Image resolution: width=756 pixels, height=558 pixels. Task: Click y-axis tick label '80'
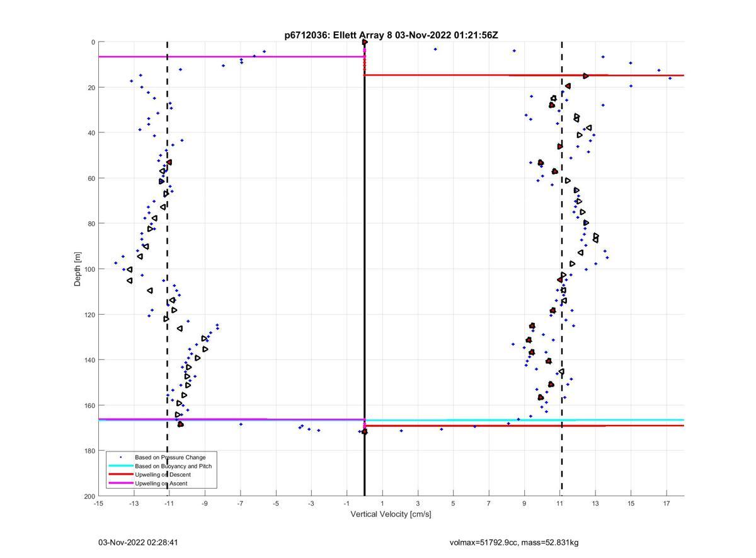[91, 224]
